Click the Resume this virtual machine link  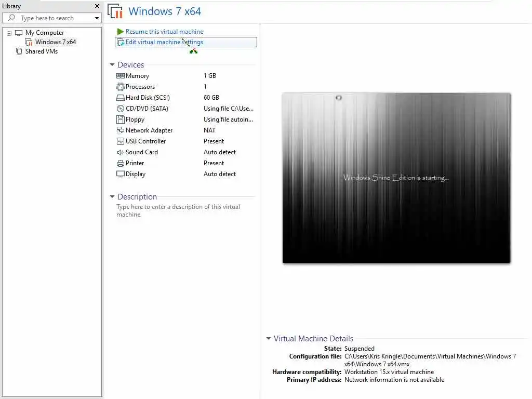coord(164,32)
